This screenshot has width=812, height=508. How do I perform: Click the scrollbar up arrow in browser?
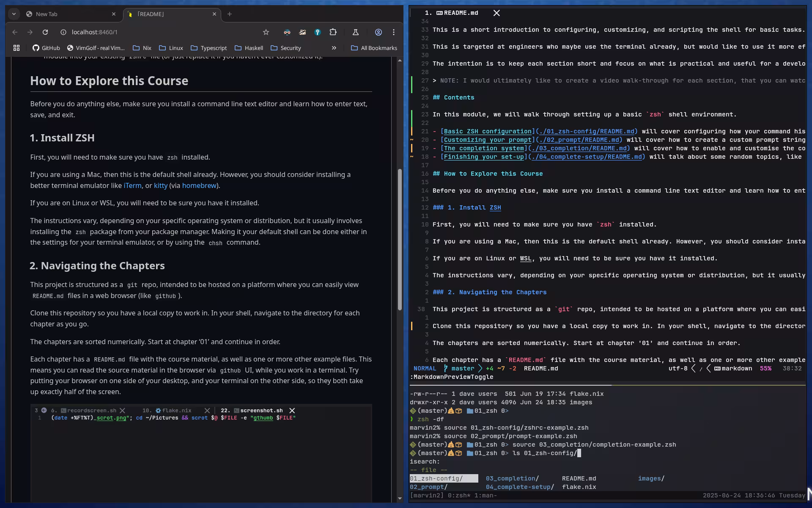tap(400, 61)
